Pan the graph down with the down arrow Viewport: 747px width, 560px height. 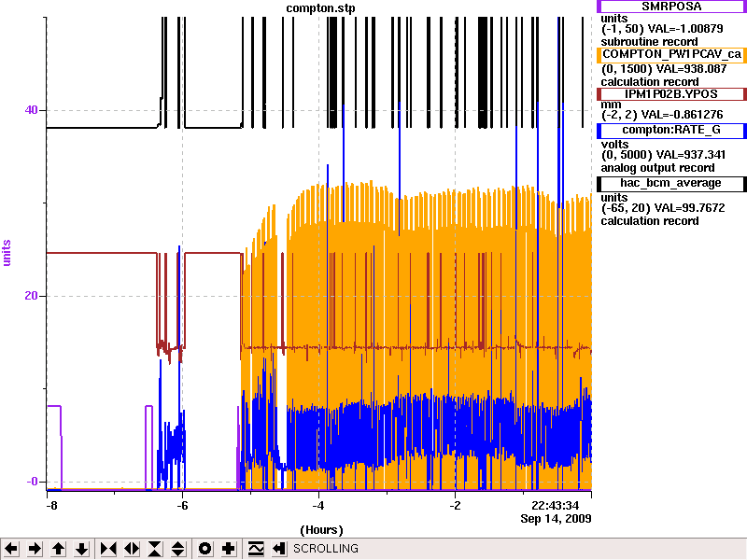[x=82, y=549]
